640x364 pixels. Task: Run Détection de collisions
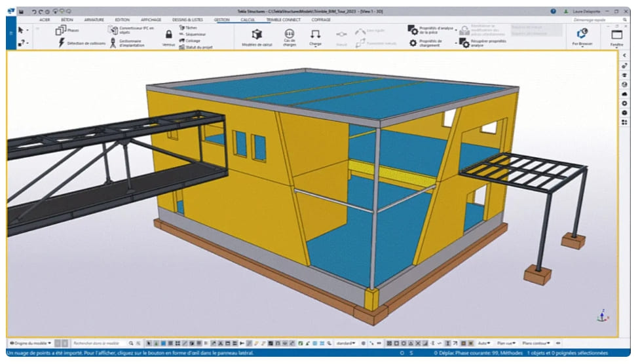(x=81, y=43)
